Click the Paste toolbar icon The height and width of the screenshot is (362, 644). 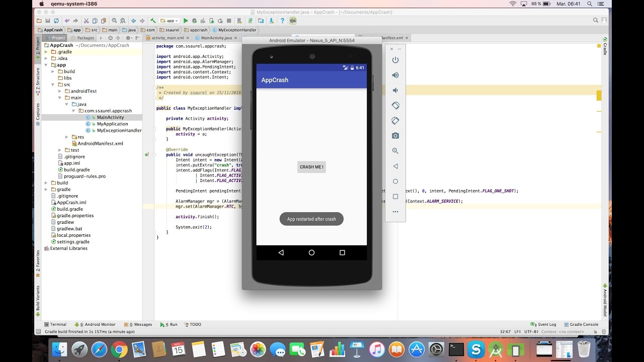104,21
